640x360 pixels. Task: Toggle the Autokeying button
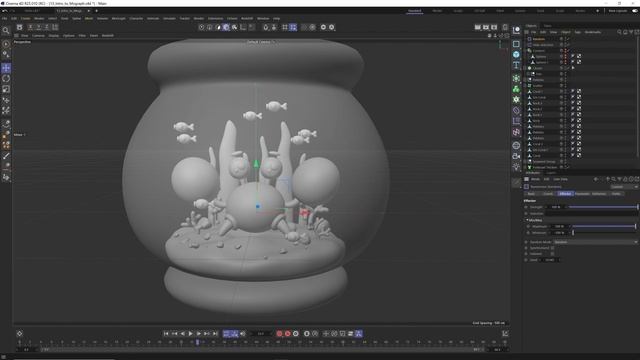[287, 334]
